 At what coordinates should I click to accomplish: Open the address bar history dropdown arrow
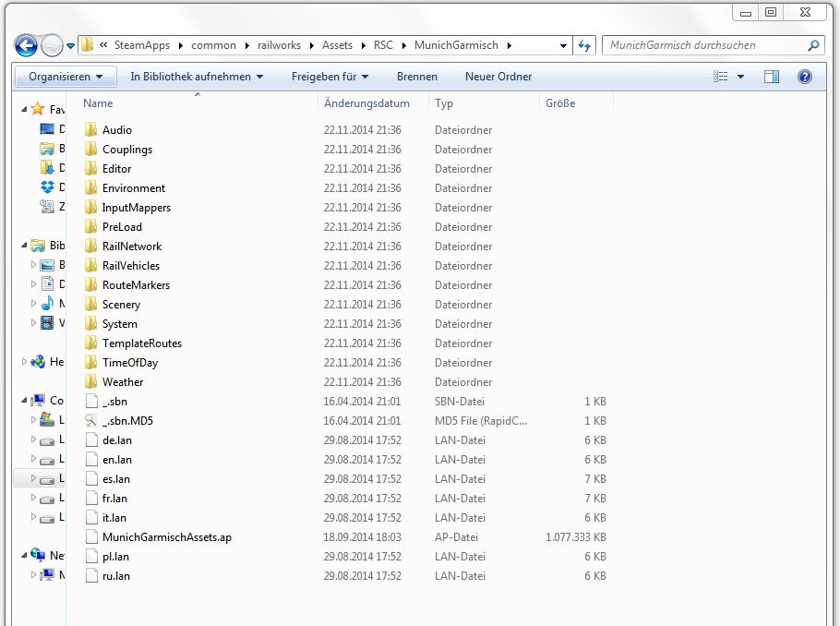coord(563,45)
